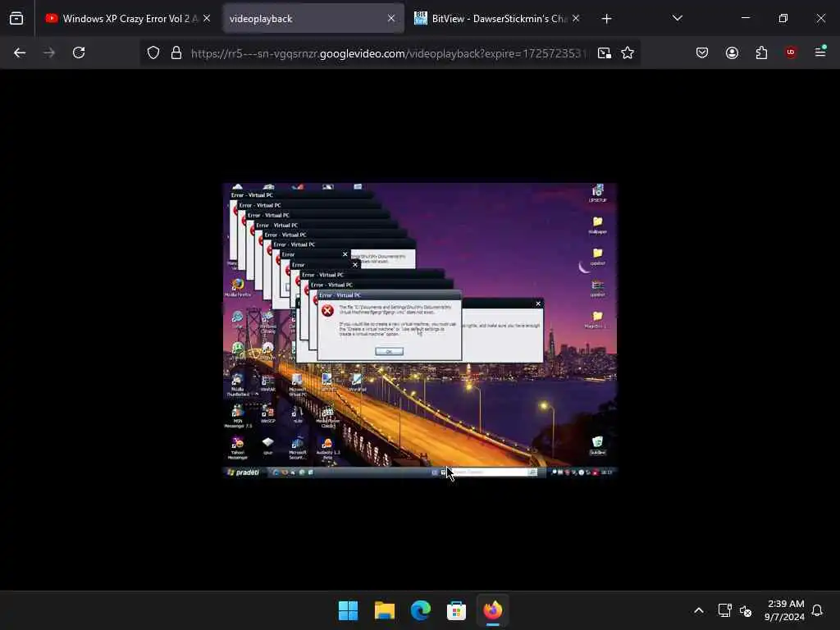Select Firefox in the taskbar
The width and height of the screenshot is (840, 630).
click(493, 610)
